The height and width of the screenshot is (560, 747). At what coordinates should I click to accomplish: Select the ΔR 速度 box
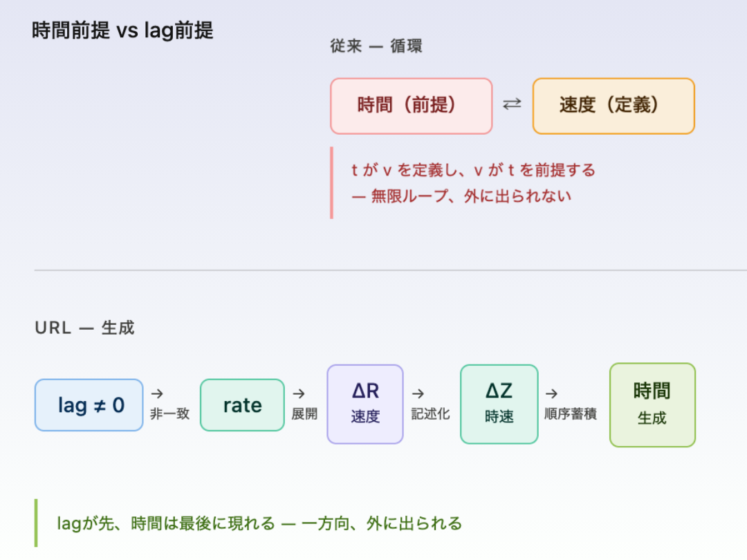click(365, 404)
